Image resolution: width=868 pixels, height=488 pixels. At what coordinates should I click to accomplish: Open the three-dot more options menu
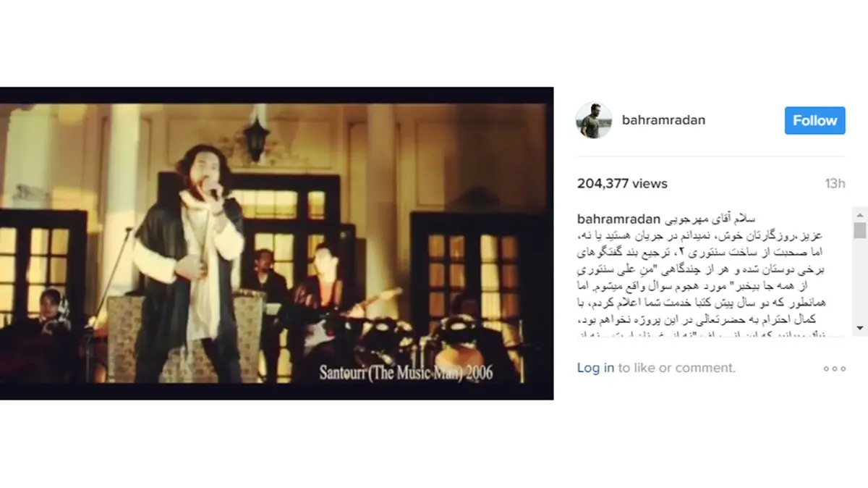[834, 369]
